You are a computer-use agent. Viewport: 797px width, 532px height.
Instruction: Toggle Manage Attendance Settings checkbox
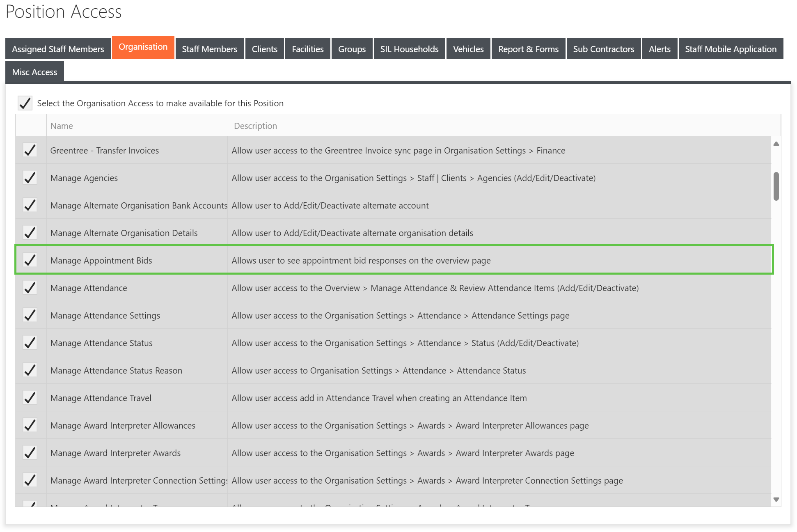tap(30, 315)
